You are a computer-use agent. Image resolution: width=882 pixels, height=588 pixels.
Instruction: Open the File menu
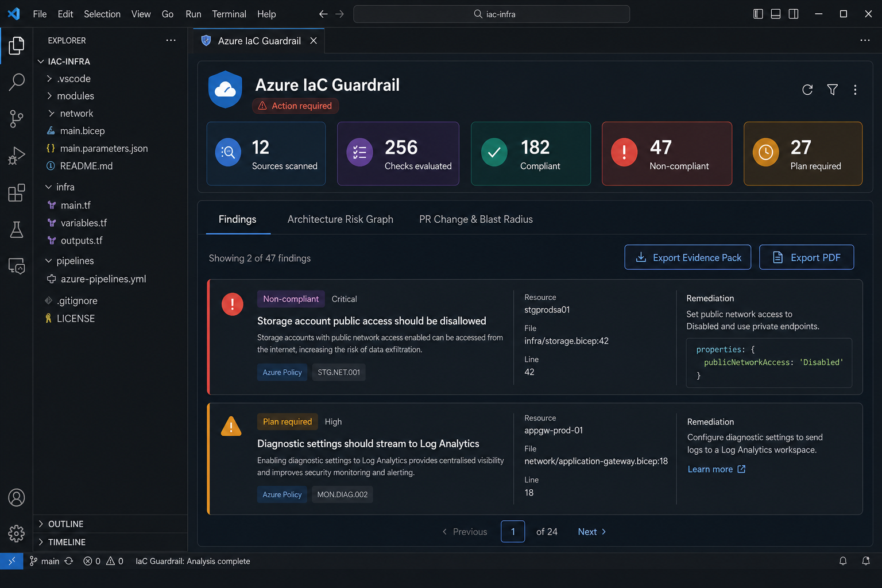[x=40, y=14]
